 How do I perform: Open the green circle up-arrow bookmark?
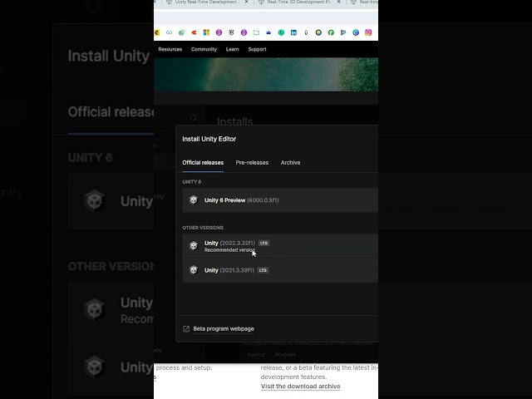coord(331,32)
